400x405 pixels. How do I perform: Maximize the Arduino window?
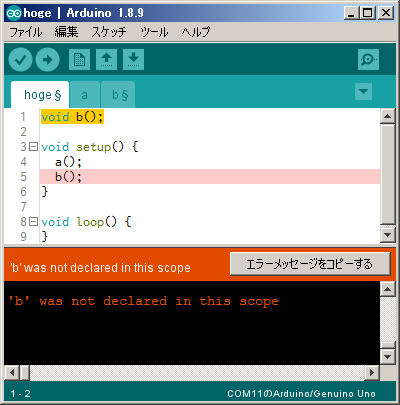click(368, 13)
